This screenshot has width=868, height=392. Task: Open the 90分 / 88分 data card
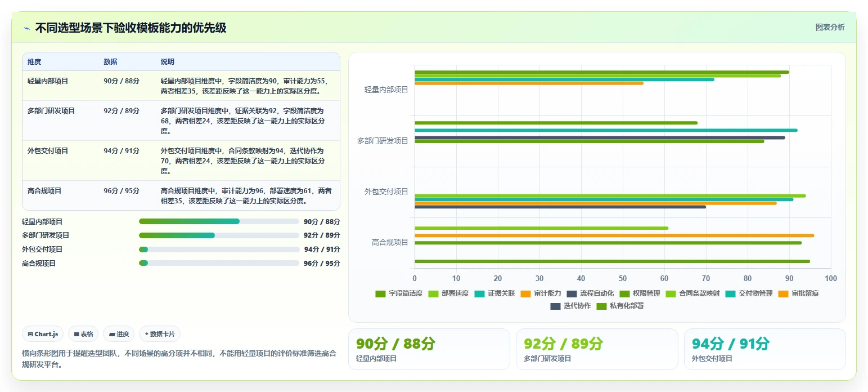(x=429, y=349)
